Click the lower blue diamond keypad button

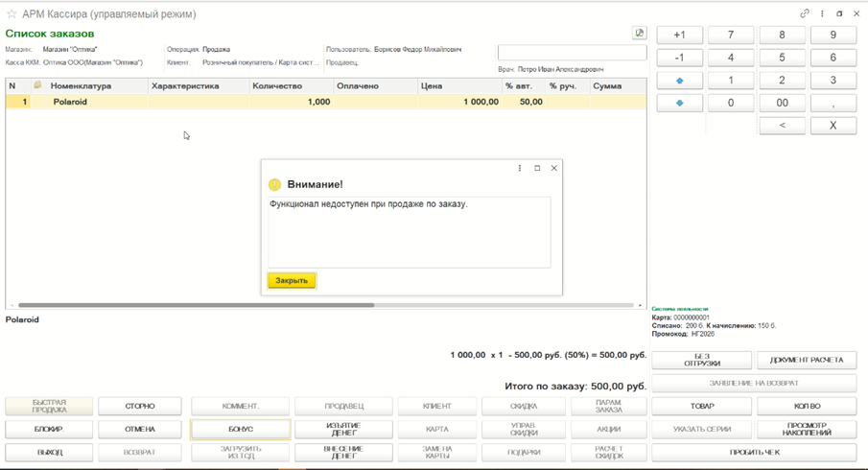(x=680, y=103)
